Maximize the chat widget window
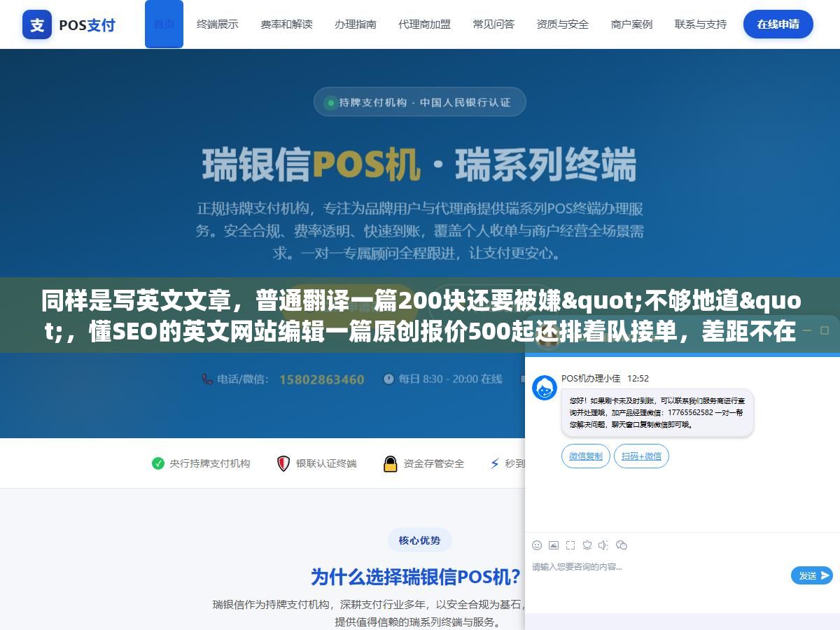The height and width of the screenshot is (630, 840). coord(825,330)
